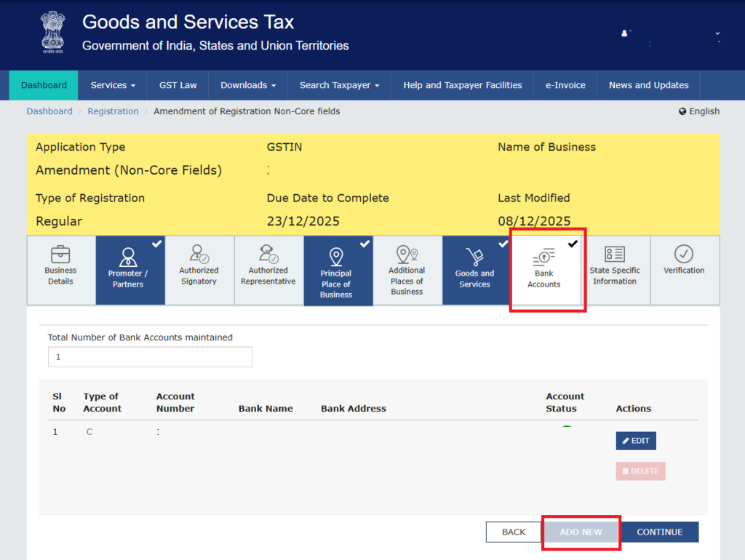Viewport: 745px width, 560px height.
Task: Open the Registration breadcrumb link
Action: point(113,111)
